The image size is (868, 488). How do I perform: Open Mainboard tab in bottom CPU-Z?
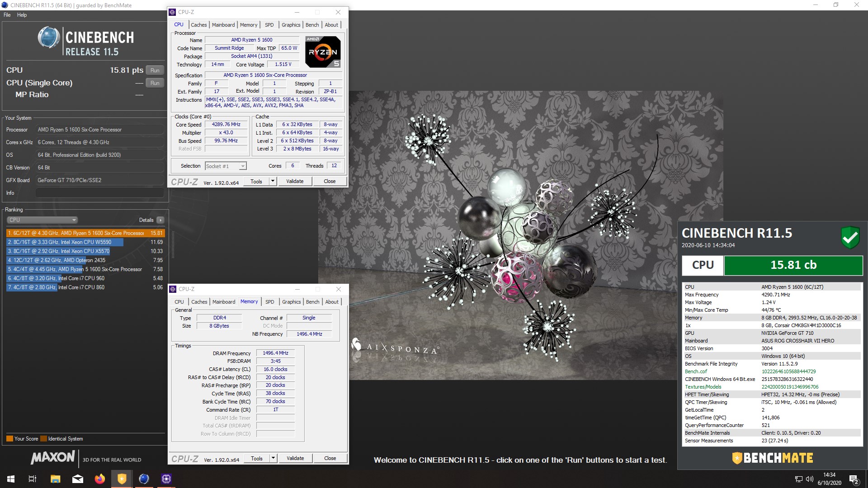[x=224, y=302]
